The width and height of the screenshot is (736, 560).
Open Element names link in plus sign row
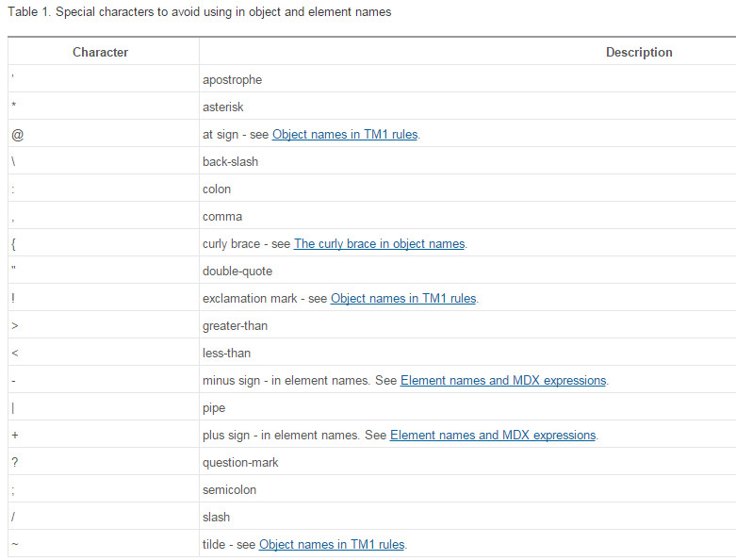click(x=493, y=436)
